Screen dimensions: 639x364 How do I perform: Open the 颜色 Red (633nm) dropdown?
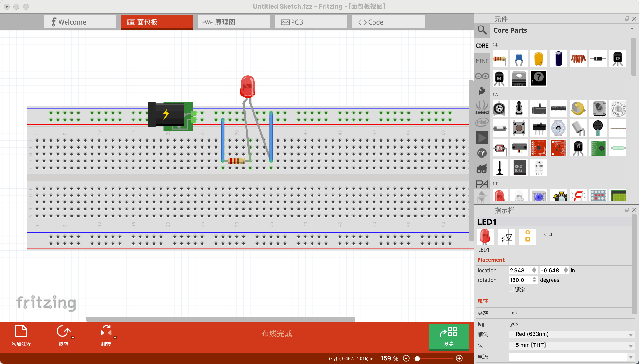[571, 334]
